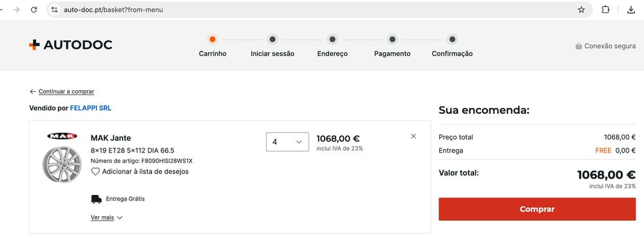Viewport: 644px width, 247px height.
Task: Click the Entrega Grátis truck icon
Action: [x=97, y=199]
